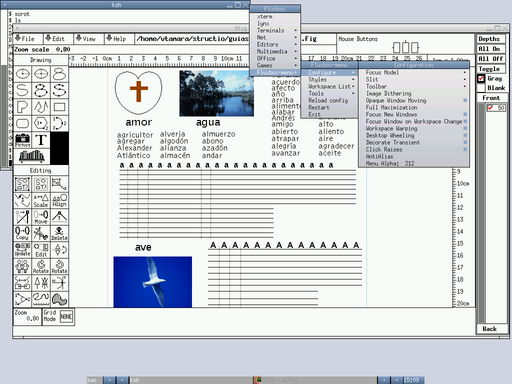This screenshot has height=384, width=512.
Task: Select the Edit object editing tool
Action: click(41, 250)
